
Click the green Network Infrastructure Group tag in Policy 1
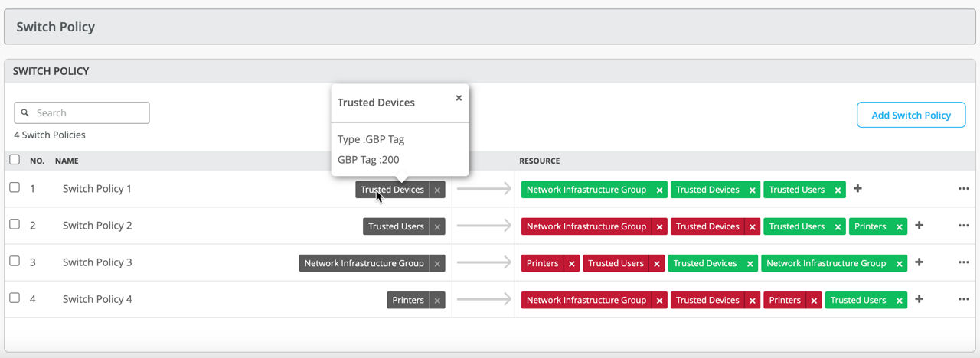pos(586,190)
